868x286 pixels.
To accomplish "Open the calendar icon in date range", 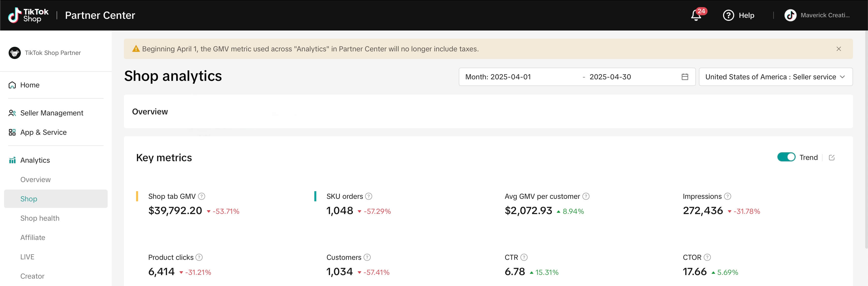I will click(x=685, y=77).
